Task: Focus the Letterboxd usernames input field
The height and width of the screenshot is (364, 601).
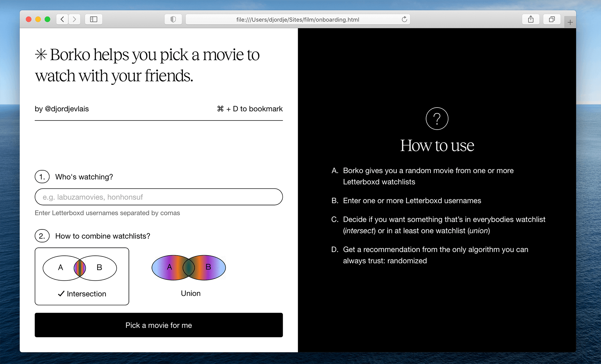Action: pyautogui.click(x=159, y=197)
